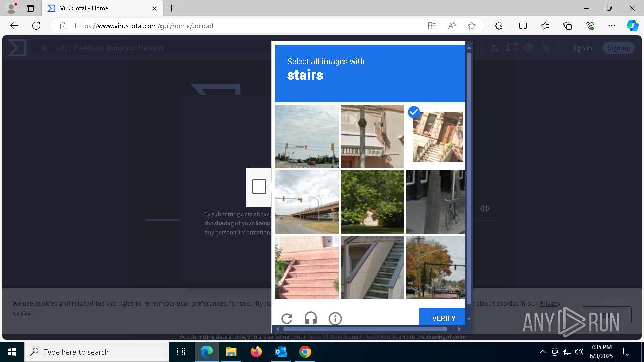This screenshot has width=644, height=362.
Task: Click the Sign in link
Action: click(582, 48)
